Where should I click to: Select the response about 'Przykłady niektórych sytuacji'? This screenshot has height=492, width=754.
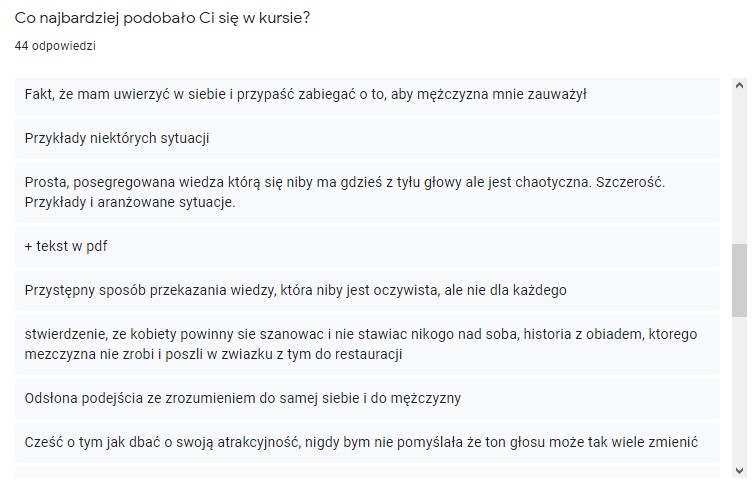click(367, 139)
